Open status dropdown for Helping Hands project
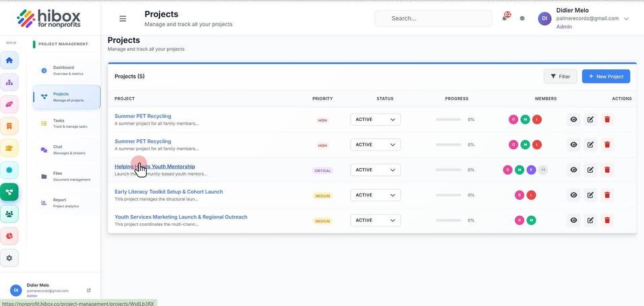Viewport: 644px width, 306px height. click(375, 170)
